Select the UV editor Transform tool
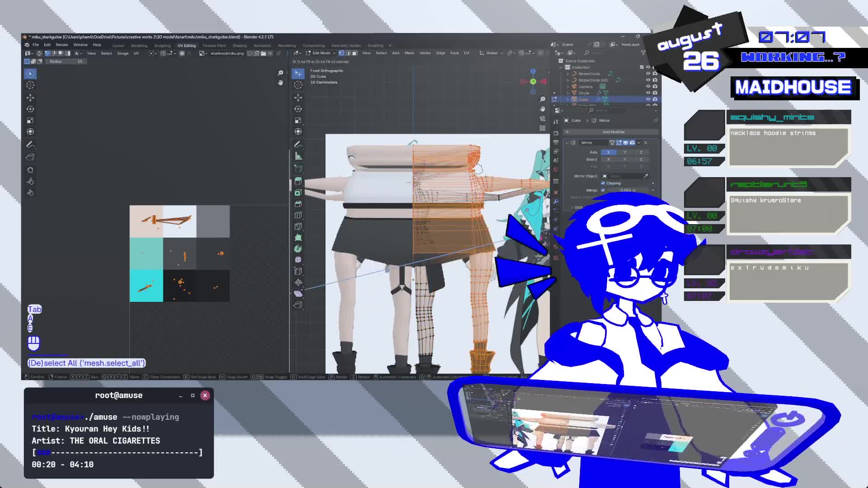Viewport: 868px width, 488px height. [x=30, y=131]
